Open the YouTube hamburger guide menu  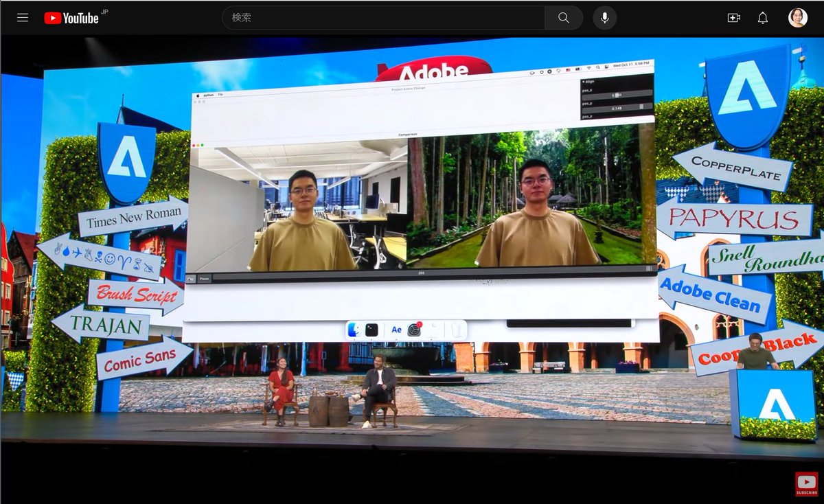click(x=23, y=18)
